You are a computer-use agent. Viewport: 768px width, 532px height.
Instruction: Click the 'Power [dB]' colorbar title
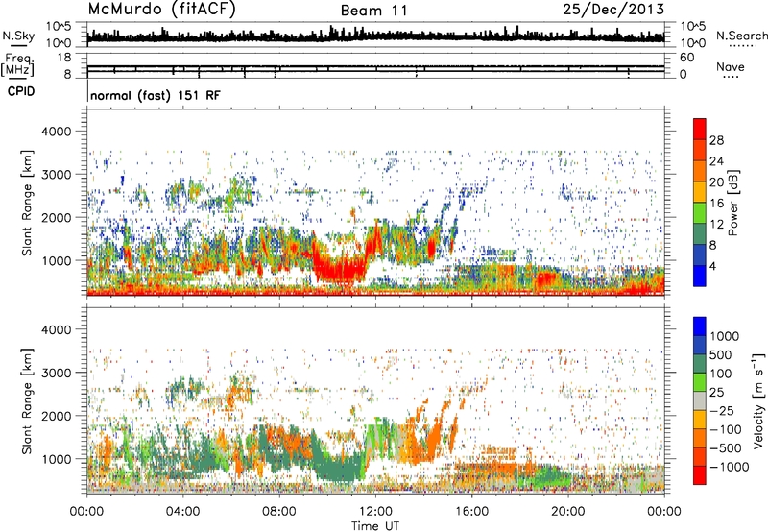732,203
